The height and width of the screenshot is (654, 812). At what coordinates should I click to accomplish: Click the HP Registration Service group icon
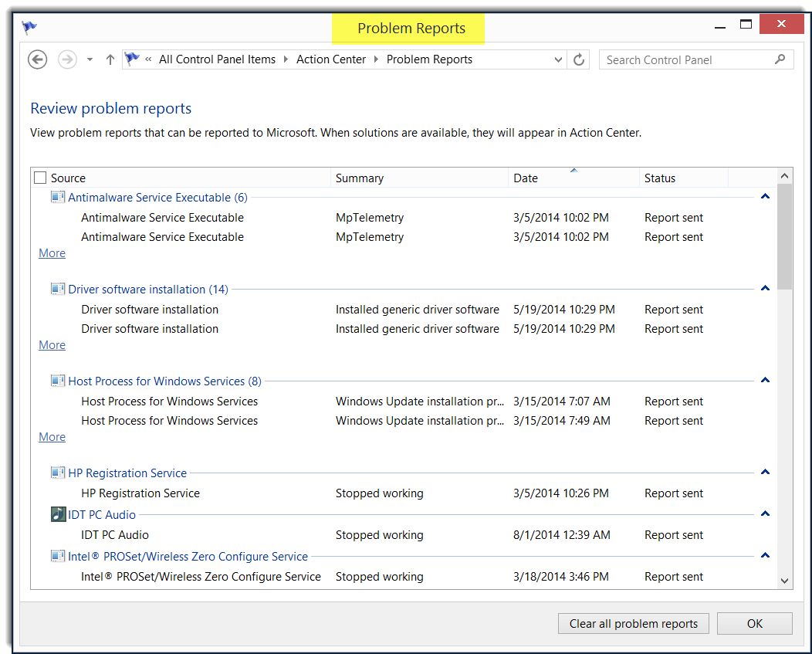tap(57, 473)
